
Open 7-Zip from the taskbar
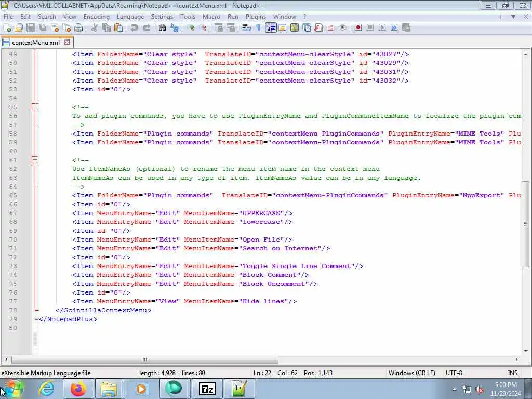coord(207,389)
